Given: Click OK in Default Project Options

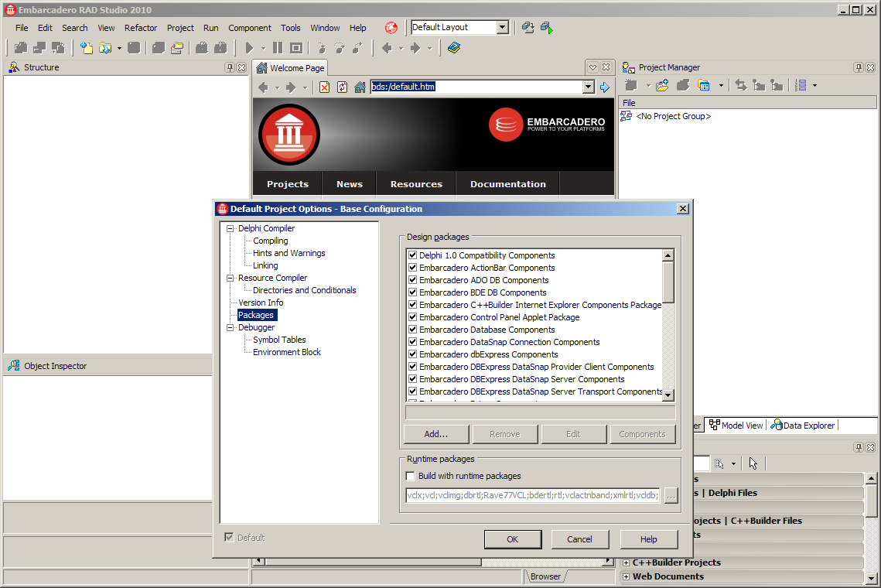Looking at the screenshot, I should (512, 539).
